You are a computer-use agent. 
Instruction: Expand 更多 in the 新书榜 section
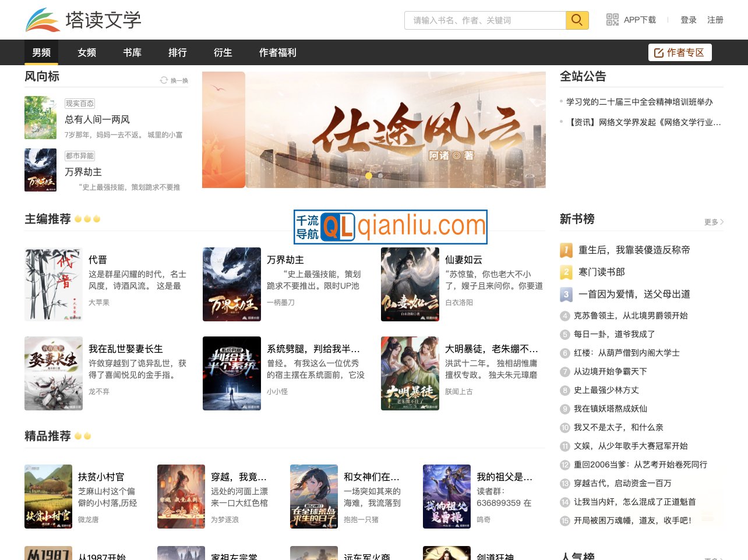[710, 222]
